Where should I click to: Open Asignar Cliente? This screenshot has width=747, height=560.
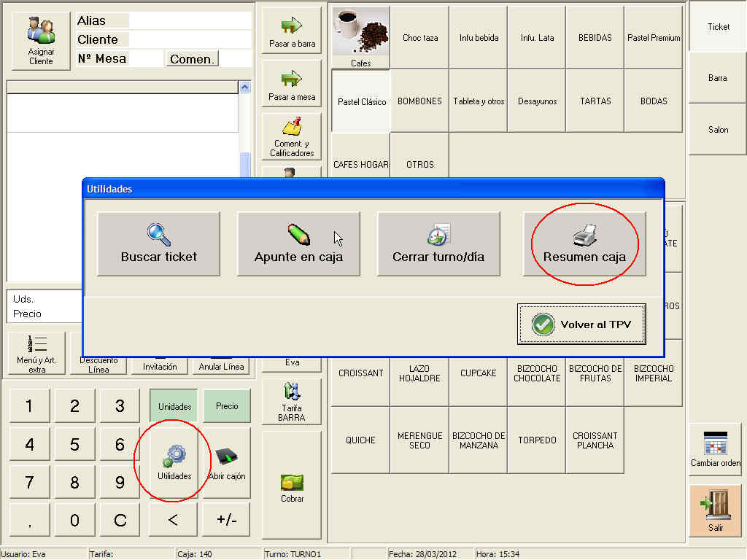(41, 41)
